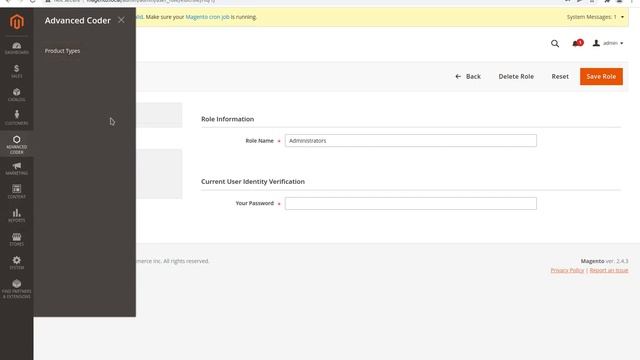Focus the Your Password input field
The width and height of the screenshot is (640, 360).
click(411, 203)
